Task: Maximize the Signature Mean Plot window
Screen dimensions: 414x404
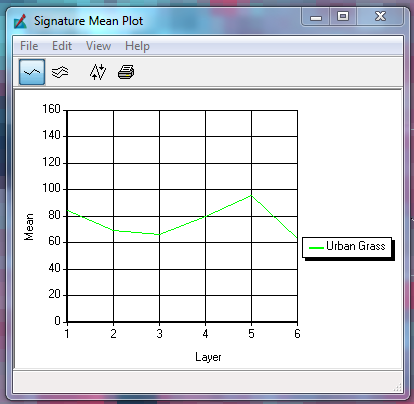Action: [343, 17]
